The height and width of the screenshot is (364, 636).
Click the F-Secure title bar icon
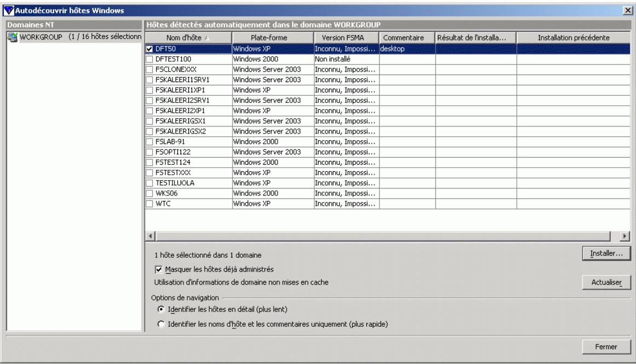(x=8, y=10)
